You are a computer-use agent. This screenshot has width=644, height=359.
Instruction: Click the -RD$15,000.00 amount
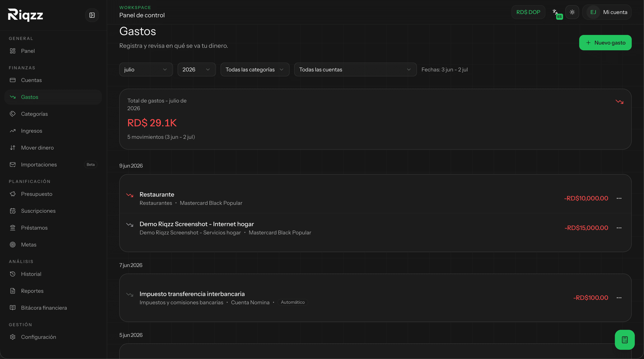click(586, 228)
